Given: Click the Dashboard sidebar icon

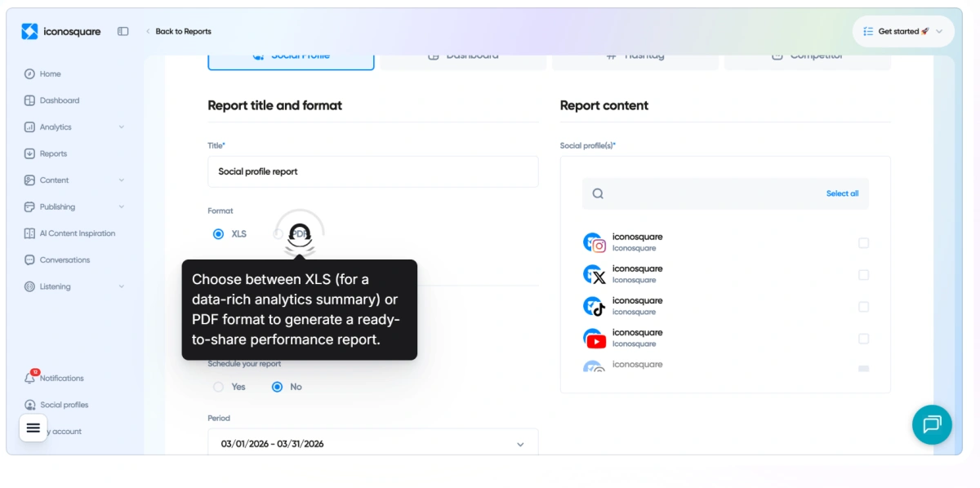Looking at the screenshot, I should click(30, 100).
